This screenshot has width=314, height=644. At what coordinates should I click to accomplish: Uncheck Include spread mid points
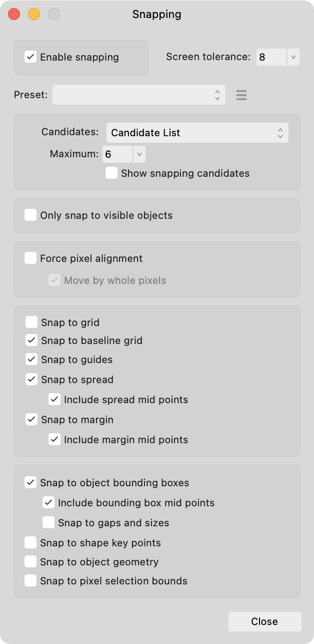tap(54, 400)
